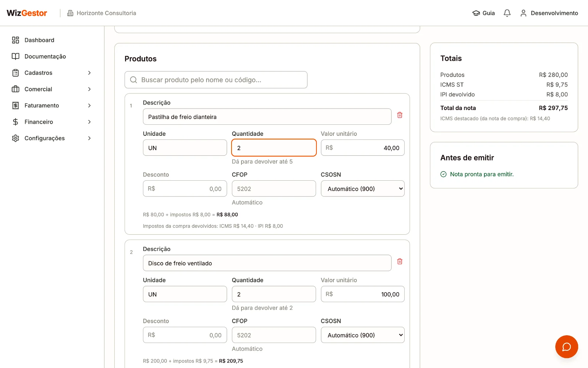Screen dimensions: 588x368
Task: Click the magnifier search icon
Action: 134,80
